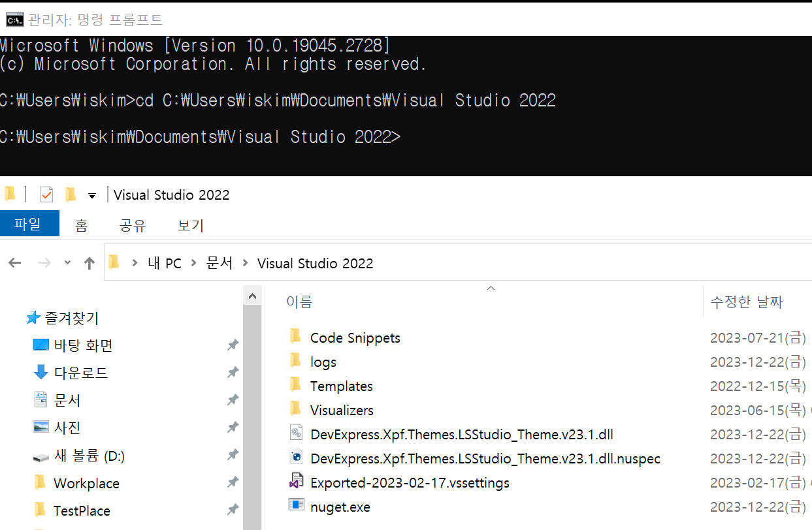
Task: Open 문서 in the navigation pane
Action: 67,400
